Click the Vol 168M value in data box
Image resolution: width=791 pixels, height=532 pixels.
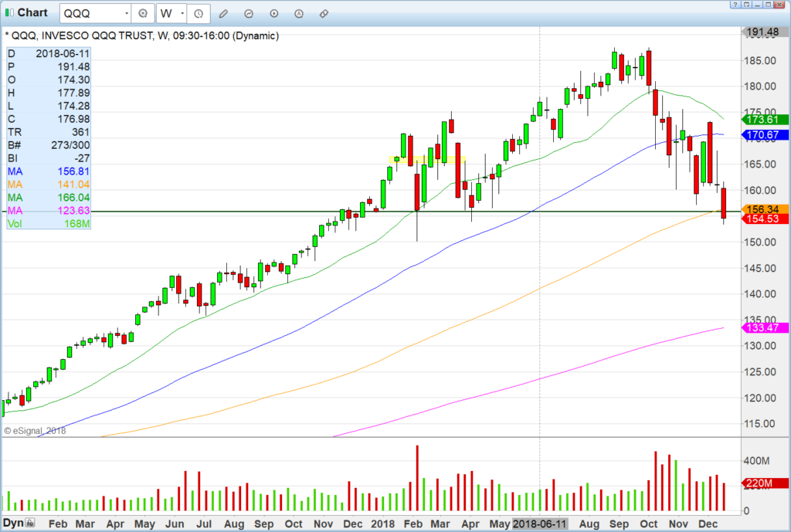76,224
